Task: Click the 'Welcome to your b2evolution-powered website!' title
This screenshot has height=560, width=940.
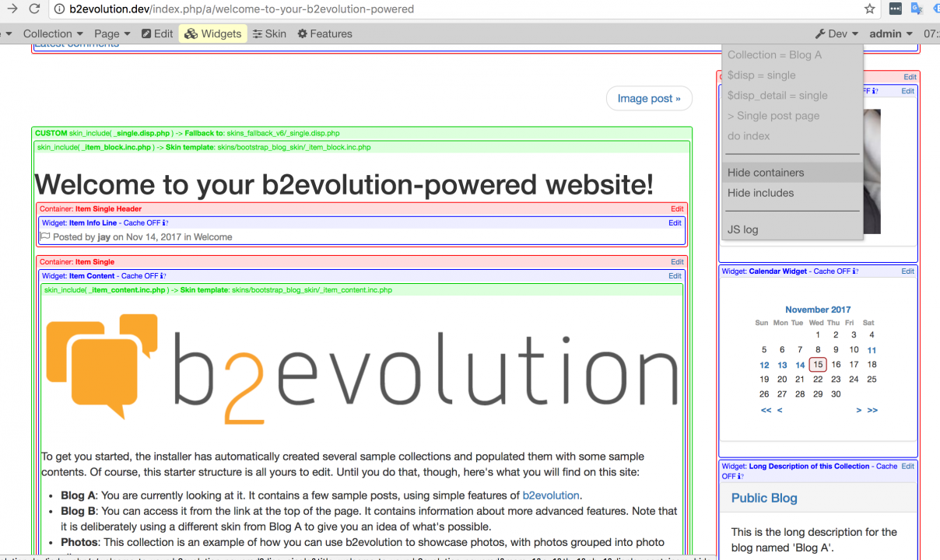Action: 344,184
